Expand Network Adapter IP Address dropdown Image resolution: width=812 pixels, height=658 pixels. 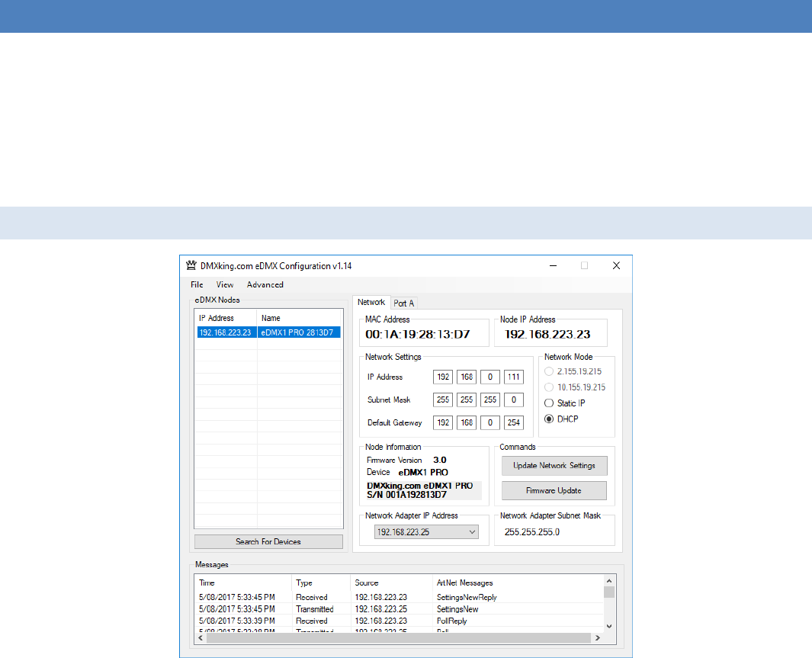point(472,532)
